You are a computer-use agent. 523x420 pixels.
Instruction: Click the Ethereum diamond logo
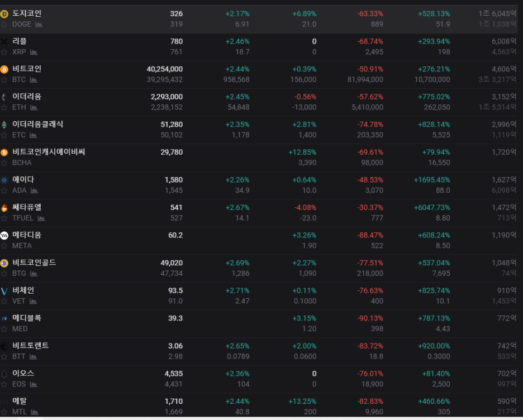(x=4, y=97)
